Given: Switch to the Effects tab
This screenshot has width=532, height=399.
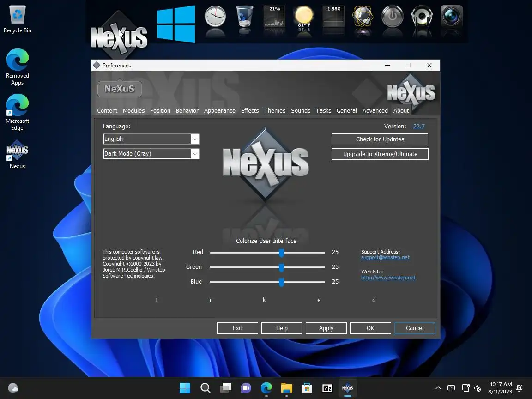Looking at the screenshot, I should click(250, 111).
